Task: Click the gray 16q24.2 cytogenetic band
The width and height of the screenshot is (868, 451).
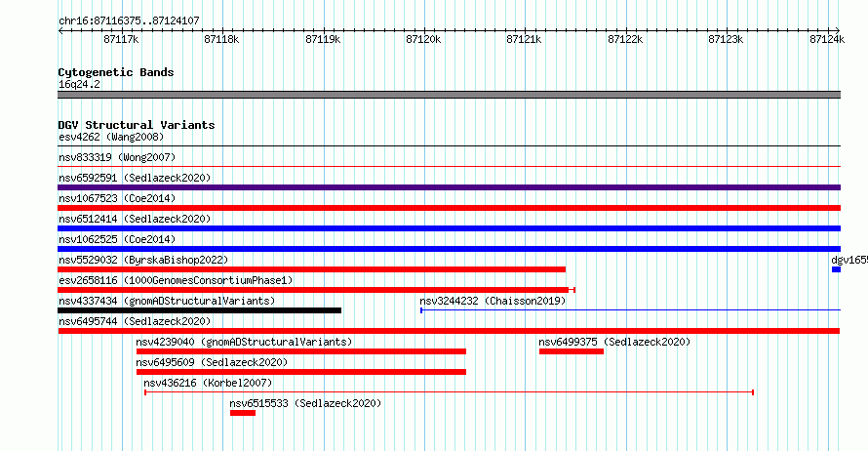Action: point(449,95)
